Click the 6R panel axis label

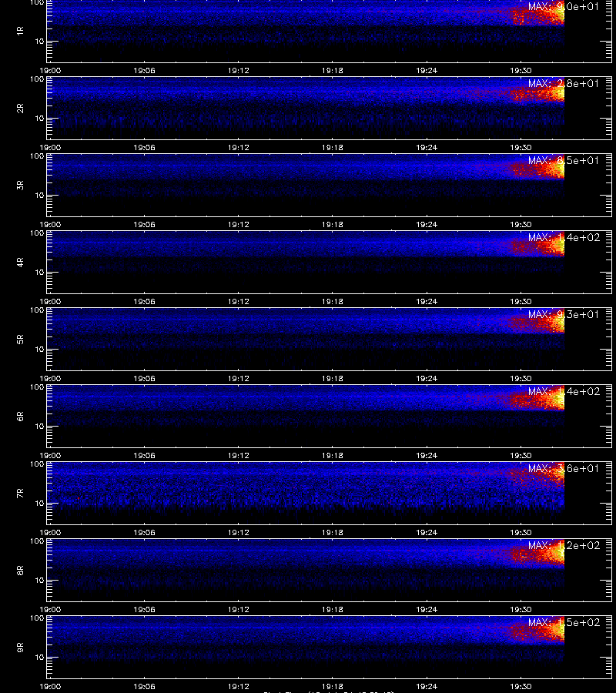(20, 417)
